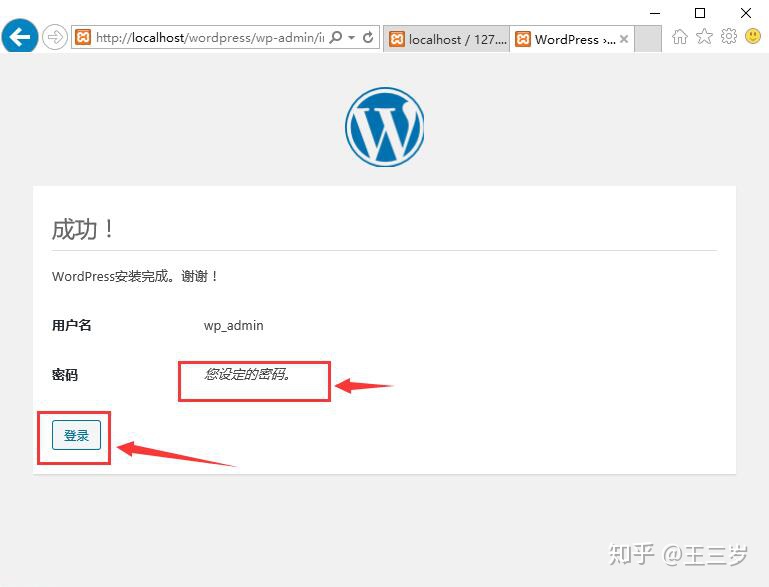Click the username value wp_admin
The width and height of the screenshot is (769, 587).
tap(233, 326)
